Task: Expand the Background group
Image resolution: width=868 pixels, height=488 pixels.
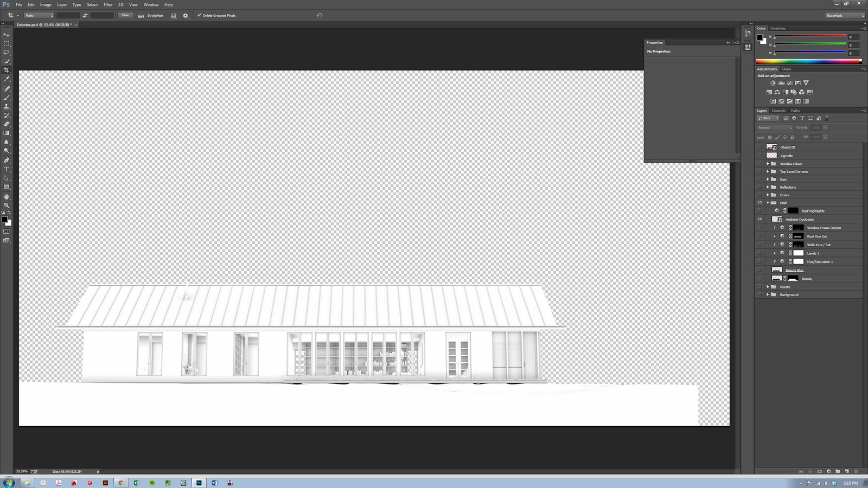Action: point(768,294)
